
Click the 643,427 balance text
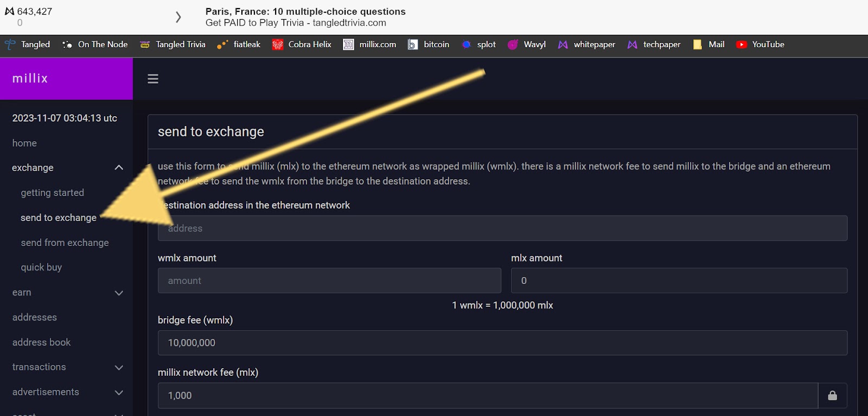tap(35, 11)
